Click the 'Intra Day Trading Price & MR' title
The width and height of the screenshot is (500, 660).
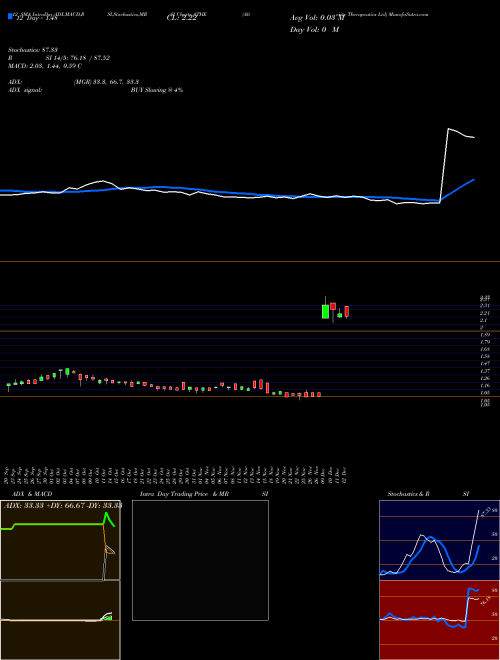click(184, 494)
